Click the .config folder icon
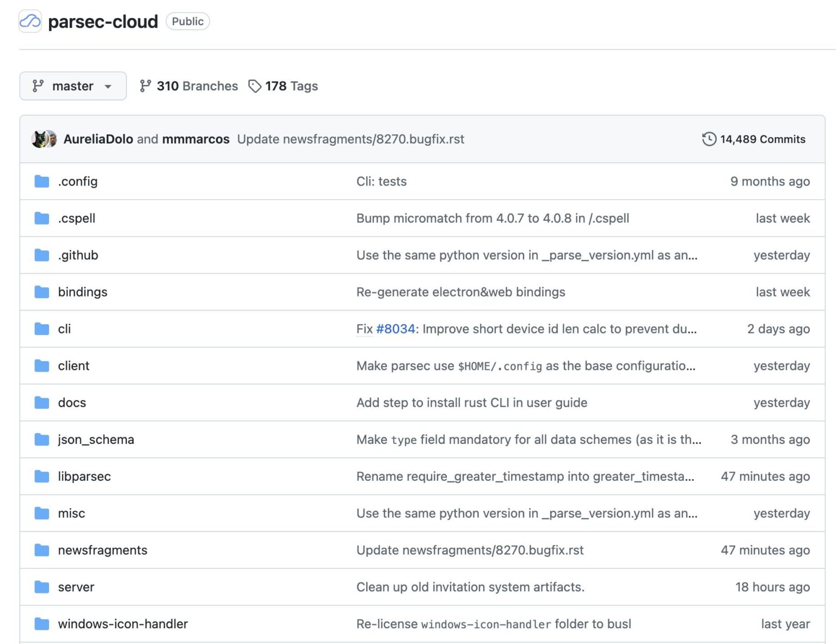This screenshot has height=644, width=836. point(42,181)
